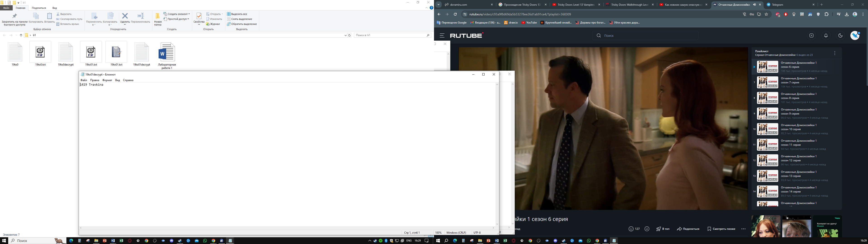Choose Вставить ярлык in ribbon
The image size is (868, 244).
[68, 24]
